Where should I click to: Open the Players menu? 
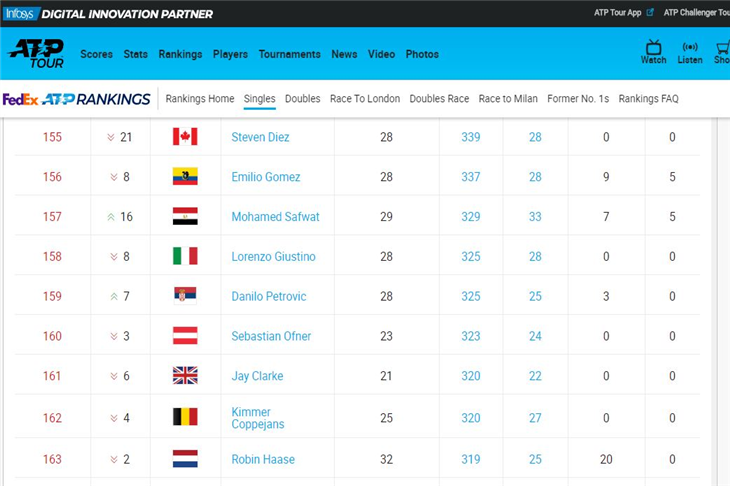(x=230, y=54)
